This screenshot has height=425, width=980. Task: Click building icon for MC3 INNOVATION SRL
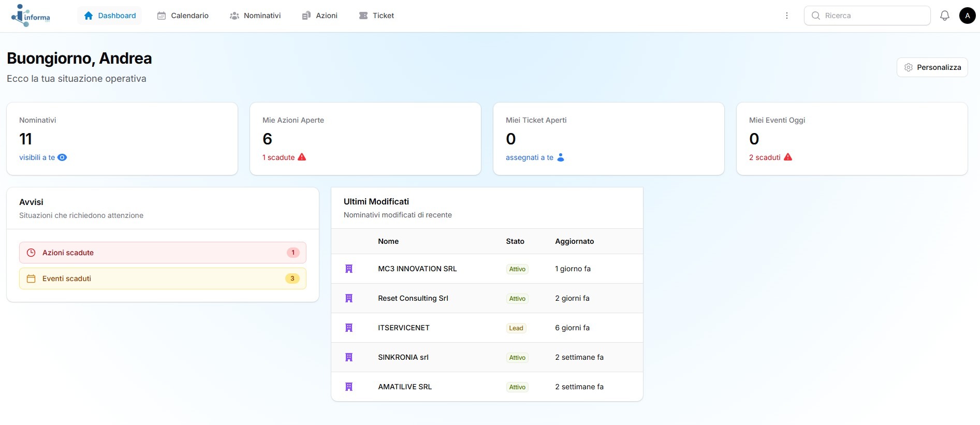(x=349, y=269)
